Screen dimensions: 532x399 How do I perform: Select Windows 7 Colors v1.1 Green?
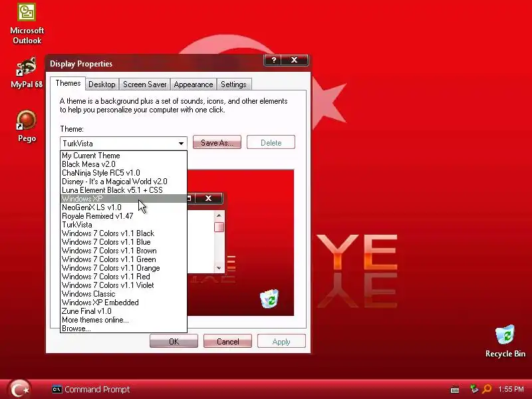[x=124, y=259]
